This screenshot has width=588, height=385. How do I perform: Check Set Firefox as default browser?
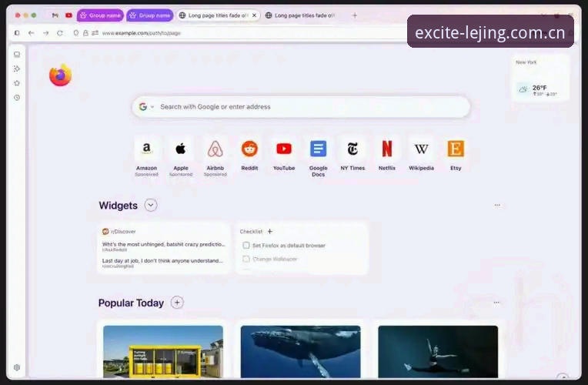click(246, 246)
